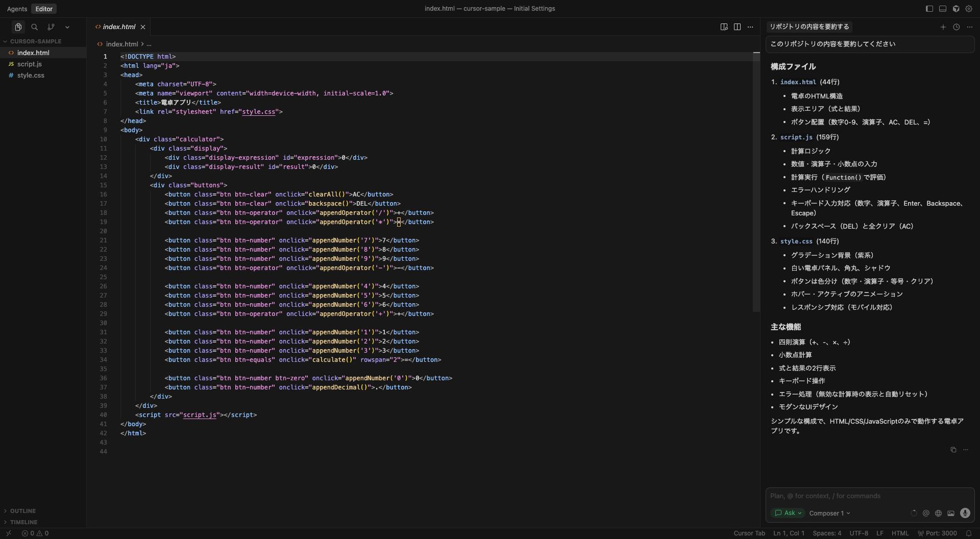Expand the OUTLINE section
This screenshot has height=539, width=980.
23,511
